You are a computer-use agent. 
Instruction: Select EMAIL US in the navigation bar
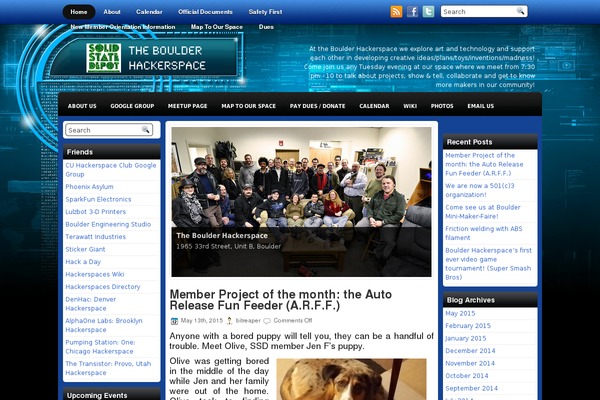pos(481,106)
